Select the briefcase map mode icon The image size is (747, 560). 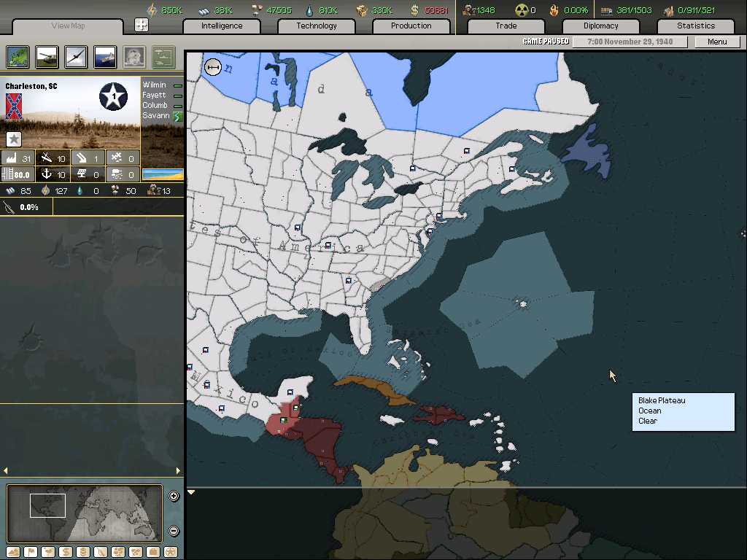[x=153, y=552]
